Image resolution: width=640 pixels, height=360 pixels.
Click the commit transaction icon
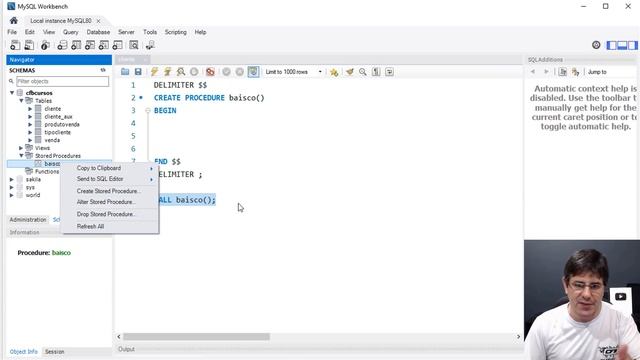[226, 72]
